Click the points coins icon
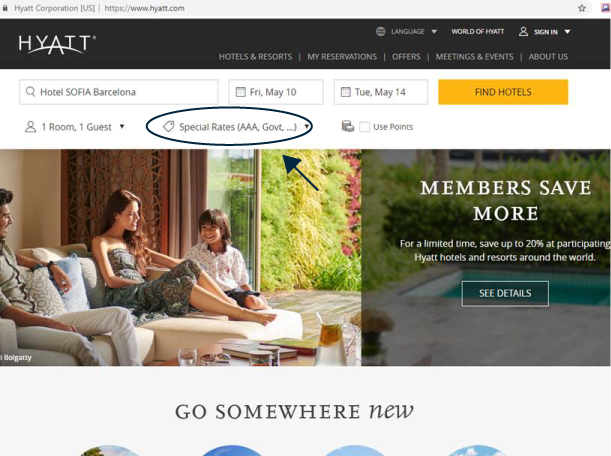 click(x=348, y=126)
